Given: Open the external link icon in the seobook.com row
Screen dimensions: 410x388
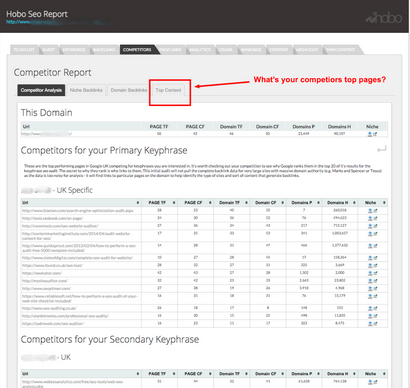Looking at the screenshot, I should tap(375, 218).
